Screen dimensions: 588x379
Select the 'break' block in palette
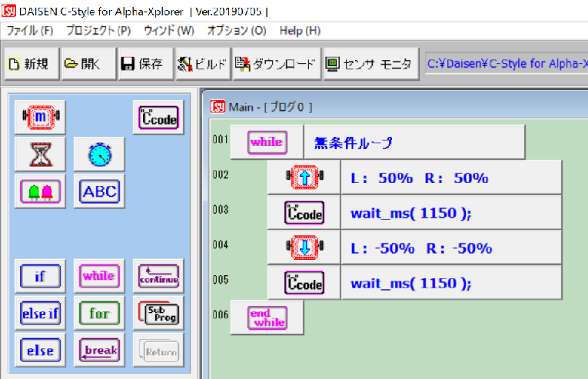click(x=100, y=351)
